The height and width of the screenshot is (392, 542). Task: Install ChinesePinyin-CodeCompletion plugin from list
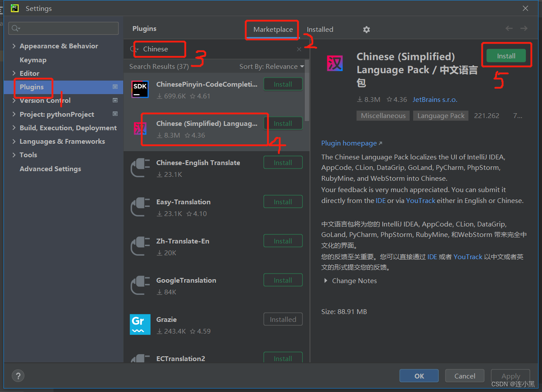283,84
